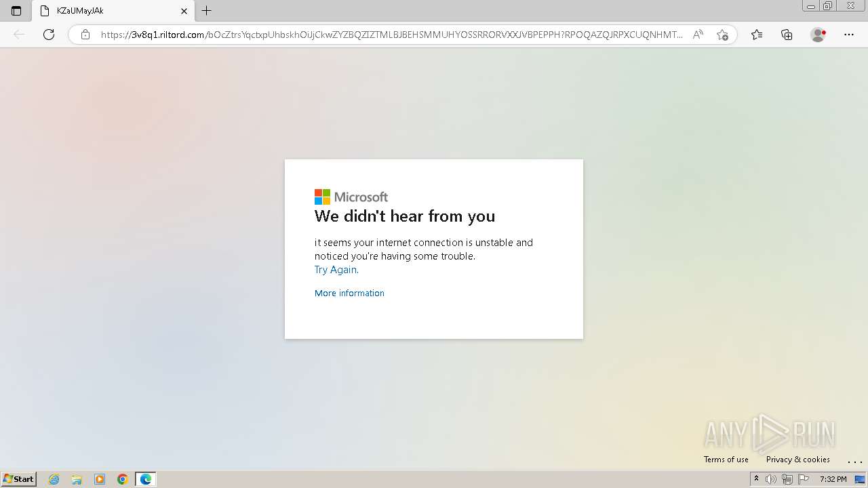Screen dimensions: 868x488
Task: Click the 'We didn't hear from you' heading
Action: point(405,216)
